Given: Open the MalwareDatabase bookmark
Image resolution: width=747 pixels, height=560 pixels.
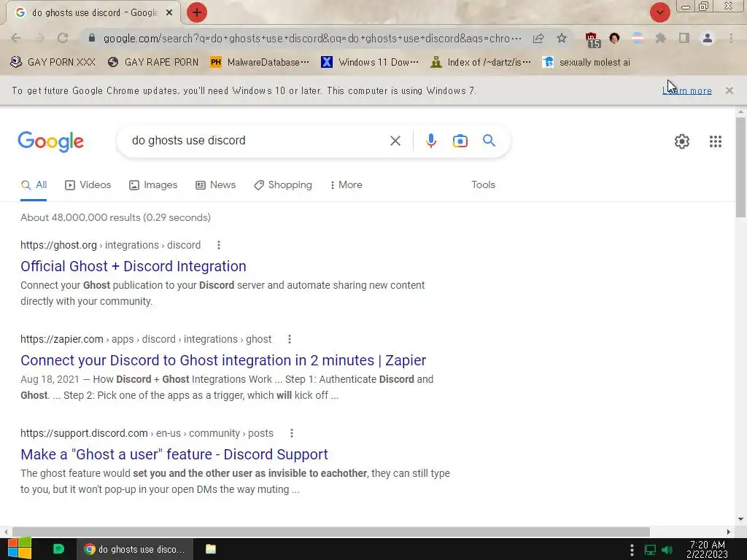Looking at the screenshot, I should (260, 62).
